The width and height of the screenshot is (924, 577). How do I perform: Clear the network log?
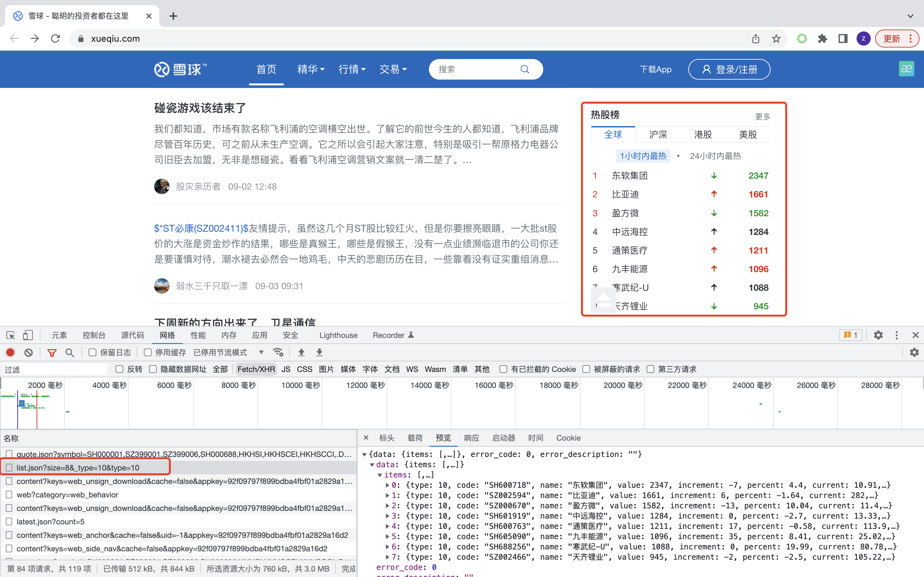point(29,352)
